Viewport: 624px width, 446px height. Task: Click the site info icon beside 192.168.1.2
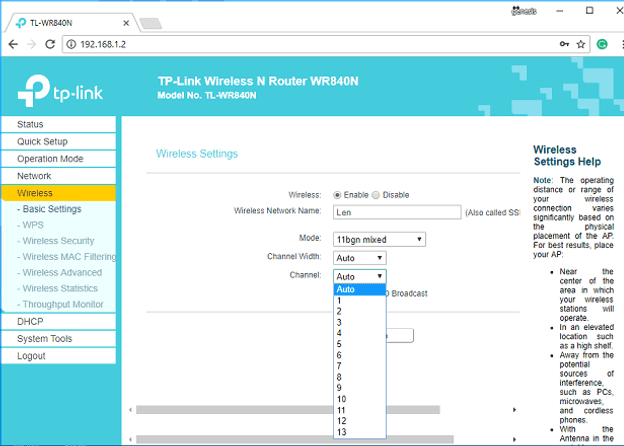[71, 44]
